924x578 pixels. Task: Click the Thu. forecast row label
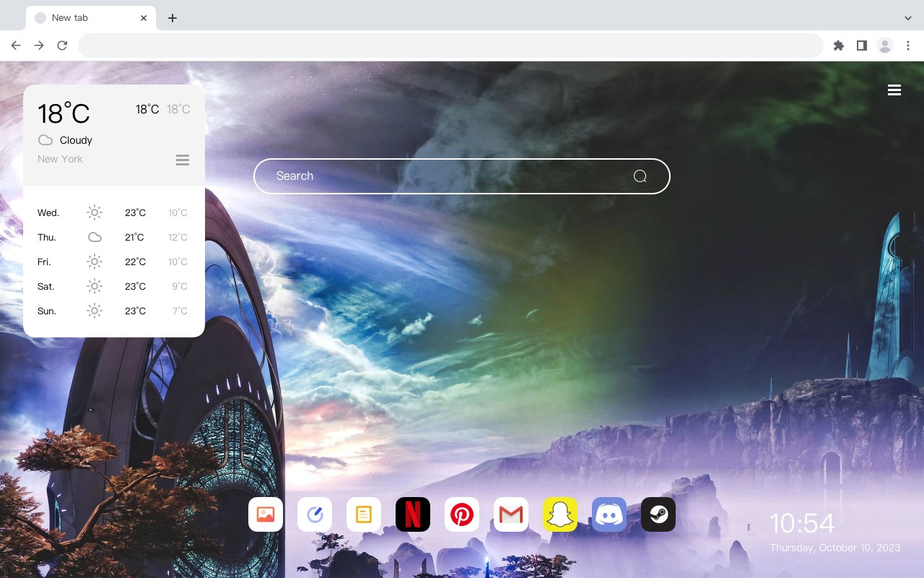(47, 237)
